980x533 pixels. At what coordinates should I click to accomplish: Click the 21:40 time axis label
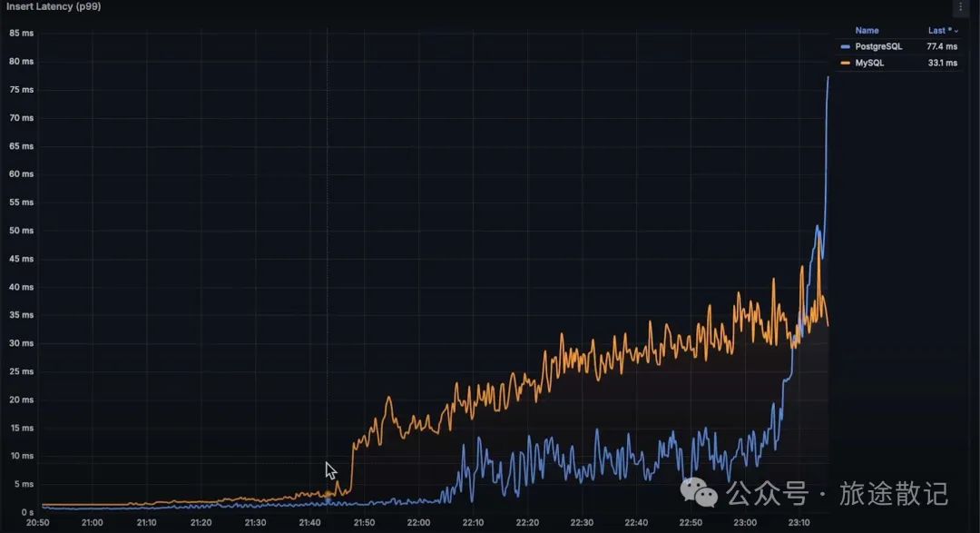[309, 522]
